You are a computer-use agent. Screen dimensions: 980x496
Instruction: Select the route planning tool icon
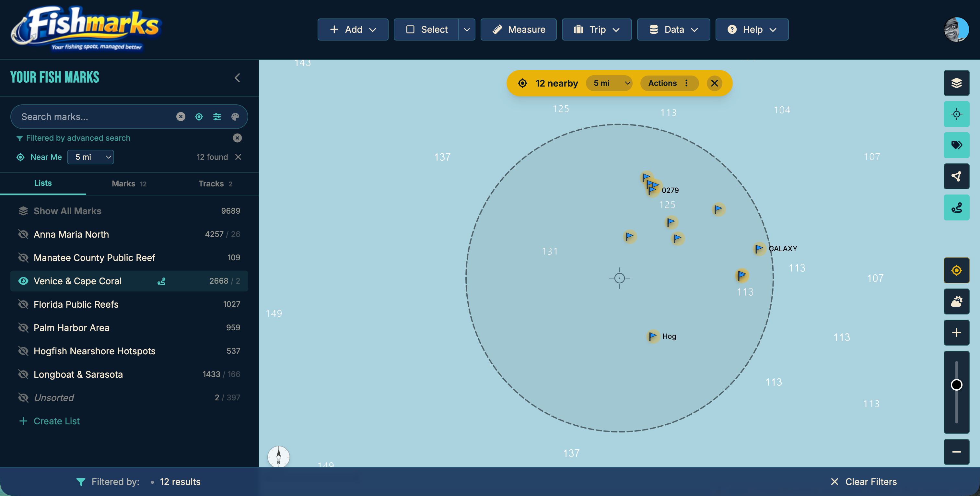click(957, 207)
